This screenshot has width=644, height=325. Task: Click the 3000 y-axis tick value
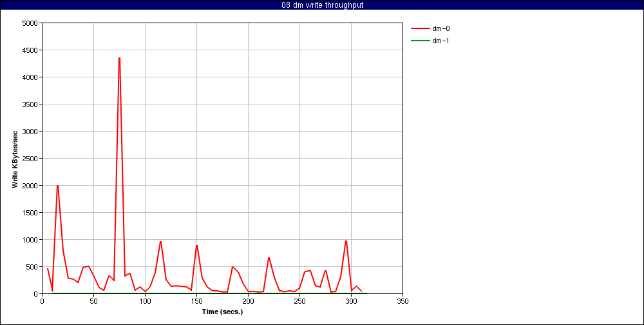point(30,132)
